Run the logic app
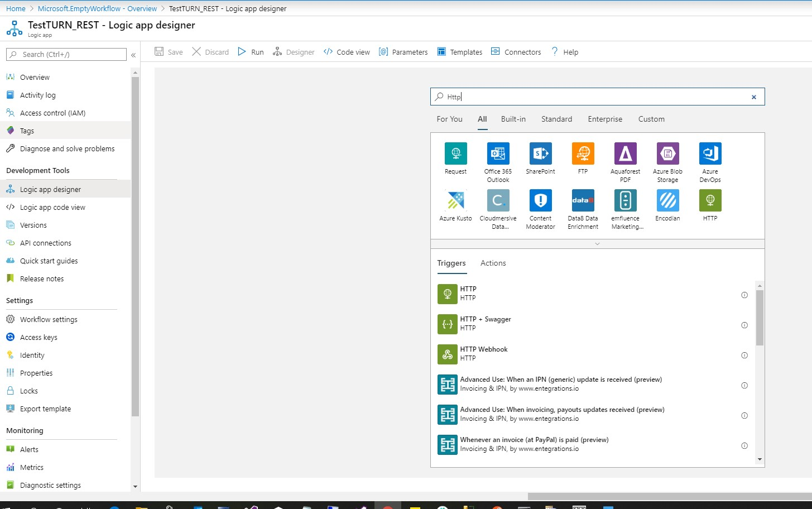The height and width of the screenshot is (509, 812). (251, 52)
